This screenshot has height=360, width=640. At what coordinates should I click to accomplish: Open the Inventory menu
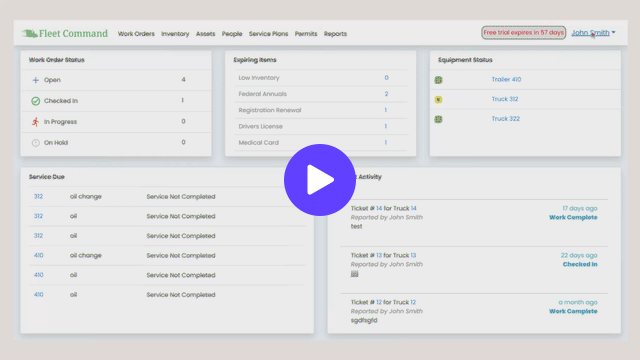click(175, 34)
